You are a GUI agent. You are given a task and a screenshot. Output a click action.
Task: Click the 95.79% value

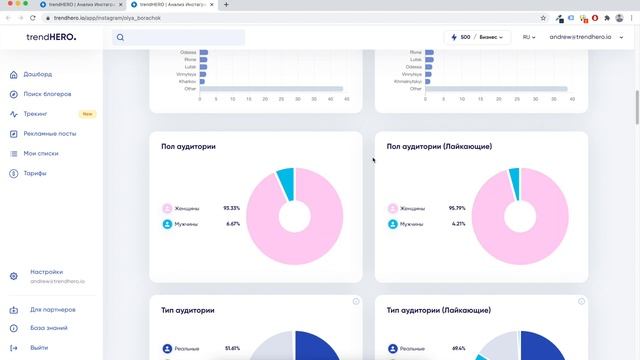click(457, 208)
